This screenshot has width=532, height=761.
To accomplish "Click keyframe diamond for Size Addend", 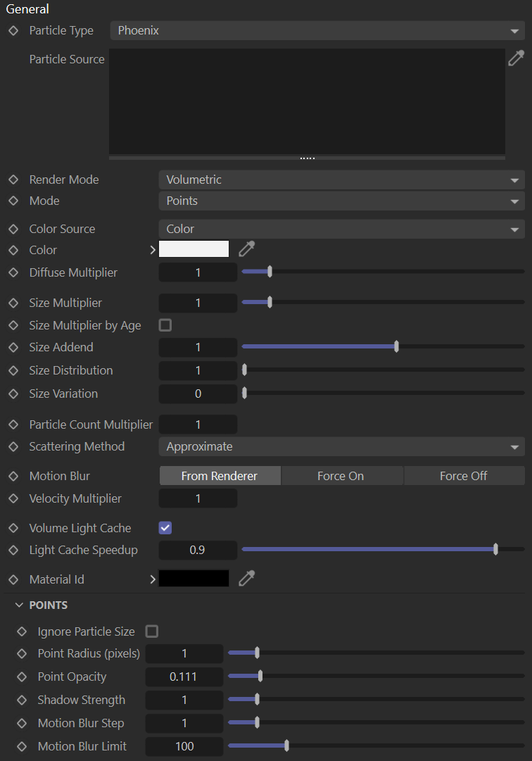I will coord(13,348).
